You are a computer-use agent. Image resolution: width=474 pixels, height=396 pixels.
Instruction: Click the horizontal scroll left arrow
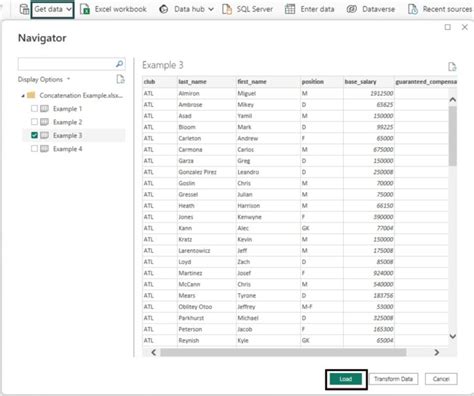pyautogui.click(x=154, y=352)
